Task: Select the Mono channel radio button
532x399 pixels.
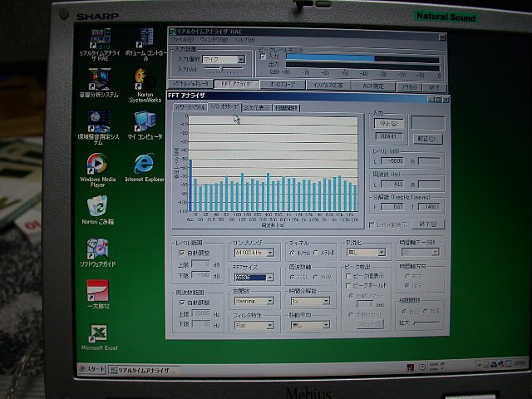Action: click(x=293, y=252)
